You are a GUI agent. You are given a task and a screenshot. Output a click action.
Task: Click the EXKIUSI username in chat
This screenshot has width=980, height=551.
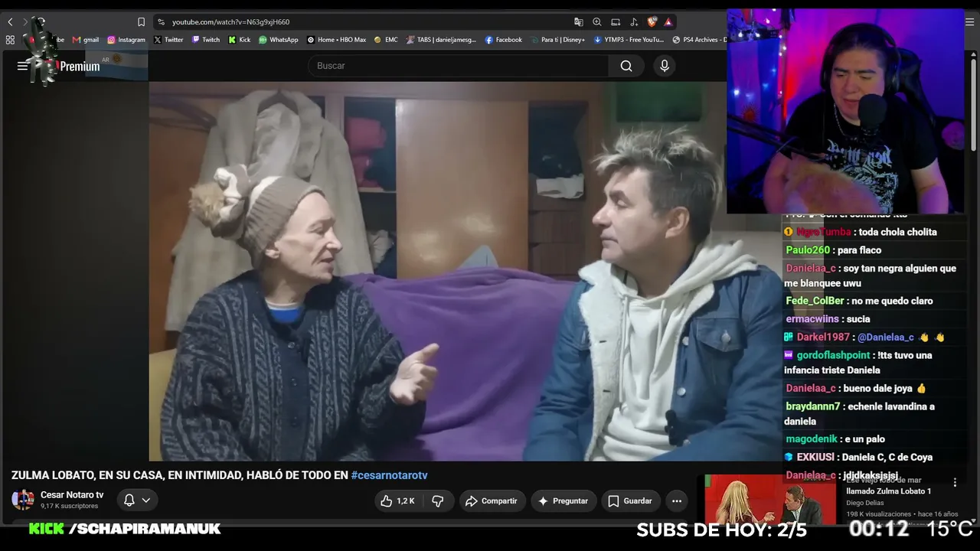click(x=815, y=458)
